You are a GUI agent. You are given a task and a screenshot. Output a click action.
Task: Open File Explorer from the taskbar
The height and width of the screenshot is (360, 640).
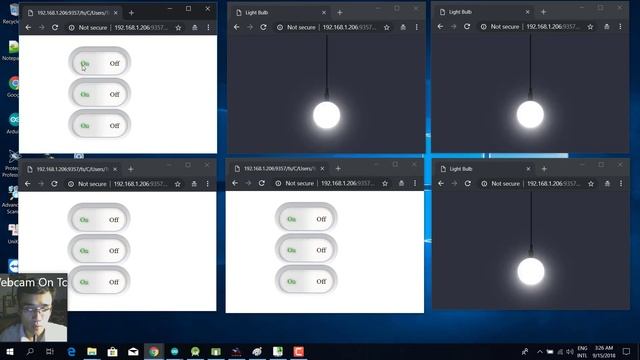(92, 351)
